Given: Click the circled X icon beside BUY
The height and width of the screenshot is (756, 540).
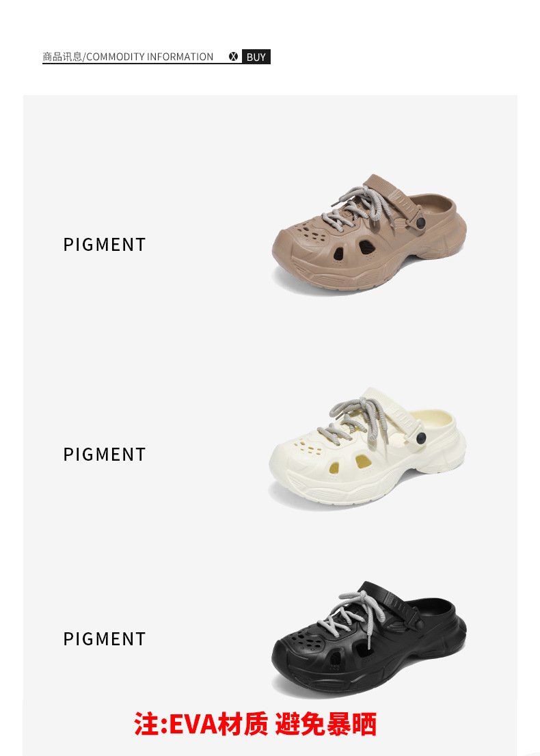Looking at the screenshot, I should tap(233, 57).
